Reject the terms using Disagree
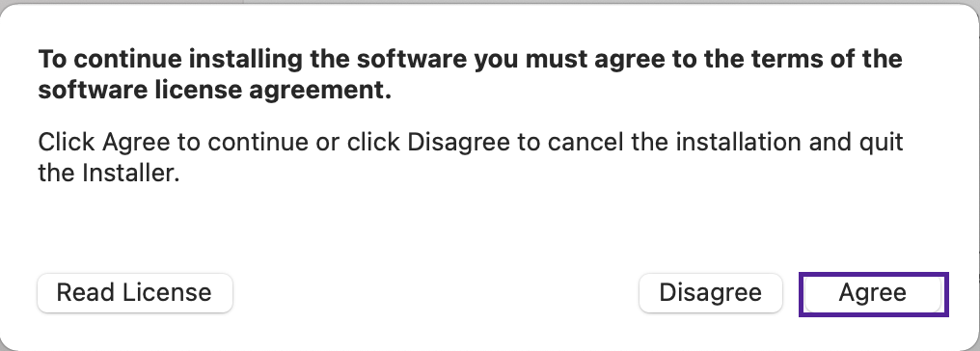 click(x=711, y=293)
